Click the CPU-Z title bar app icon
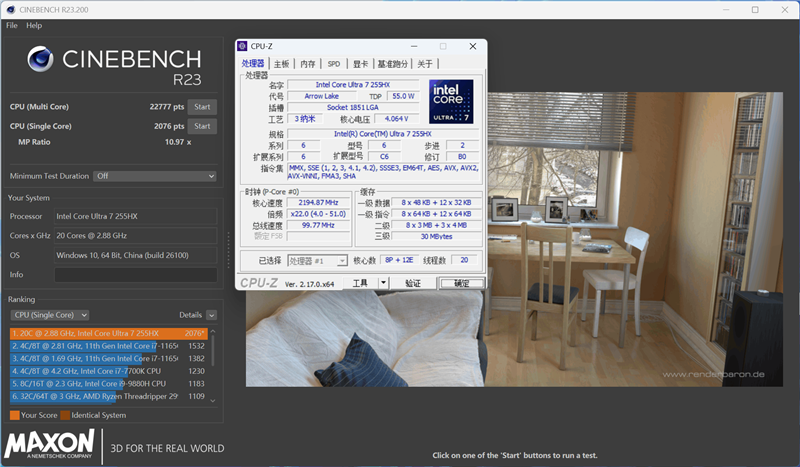The image size is (800, 467). [x=244, y=46]
